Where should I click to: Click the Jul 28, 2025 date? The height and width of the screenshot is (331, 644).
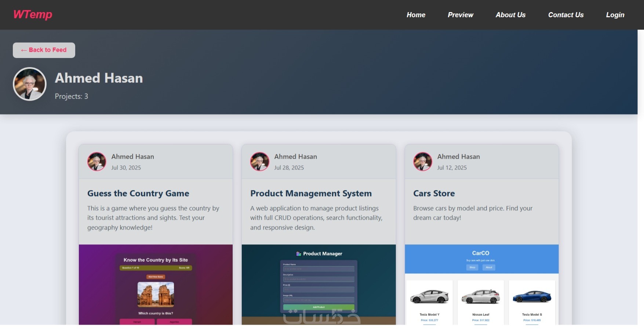[289, 167]
